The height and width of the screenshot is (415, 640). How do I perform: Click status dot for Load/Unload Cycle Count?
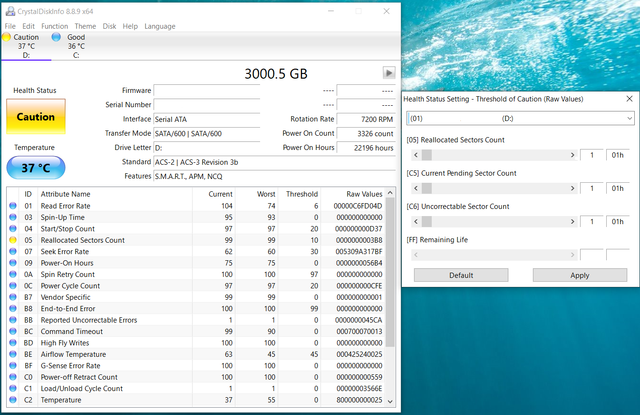point(13,388)
